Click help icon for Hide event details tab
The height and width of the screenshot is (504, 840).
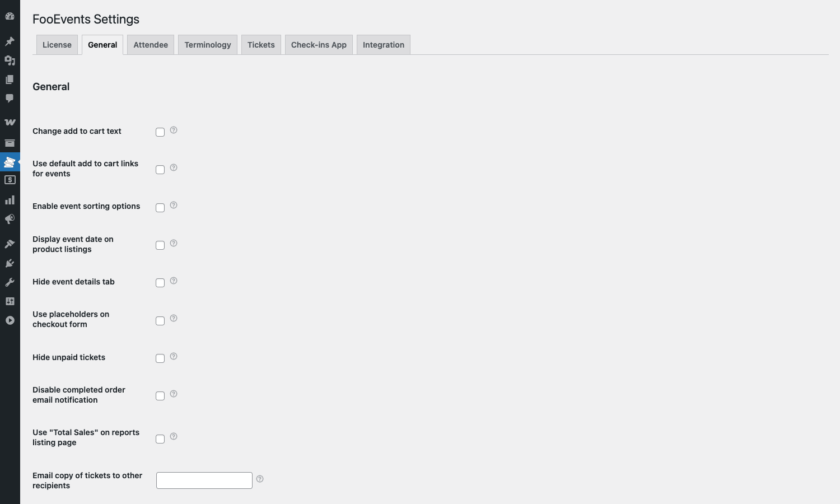pyautogui.click(x=174, y=281)
